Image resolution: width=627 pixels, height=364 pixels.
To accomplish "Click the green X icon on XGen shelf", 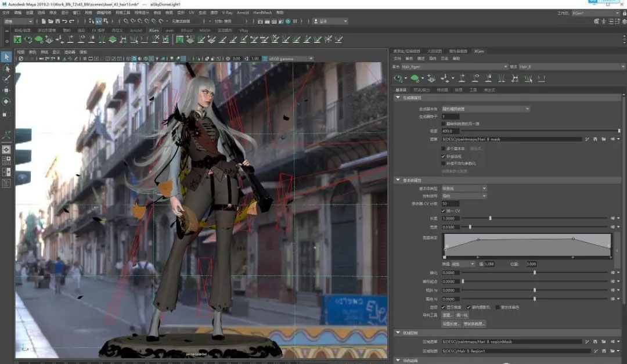I will click(17, 39).
